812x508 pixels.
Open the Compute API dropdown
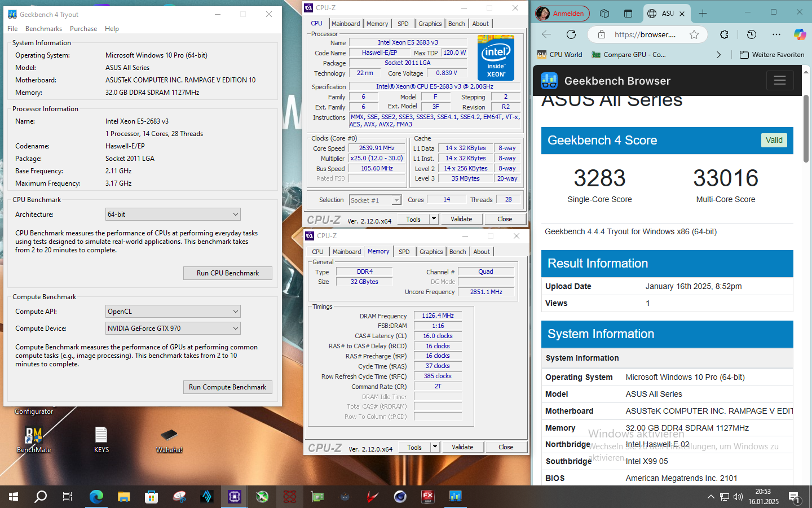(x=173, y=312)
